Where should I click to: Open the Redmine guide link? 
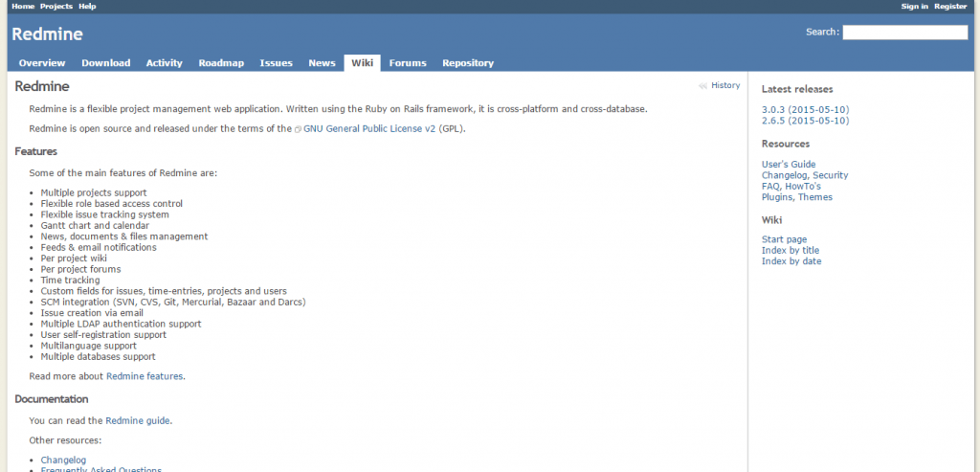138,420
